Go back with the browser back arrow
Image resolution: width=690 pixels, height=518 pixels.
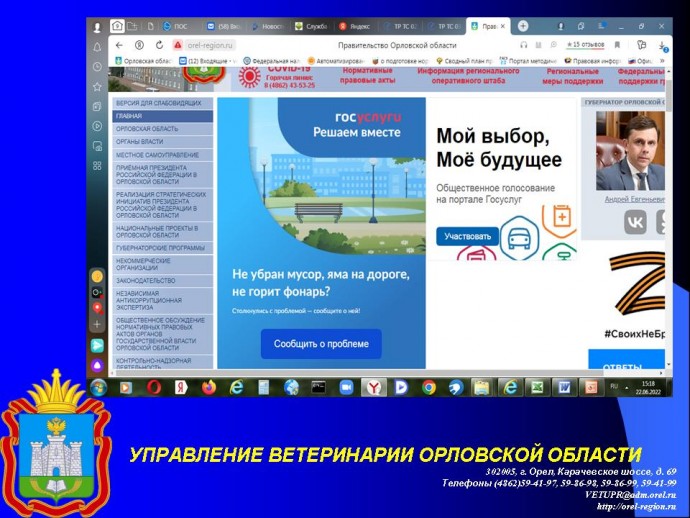click(x=119, y=45)
